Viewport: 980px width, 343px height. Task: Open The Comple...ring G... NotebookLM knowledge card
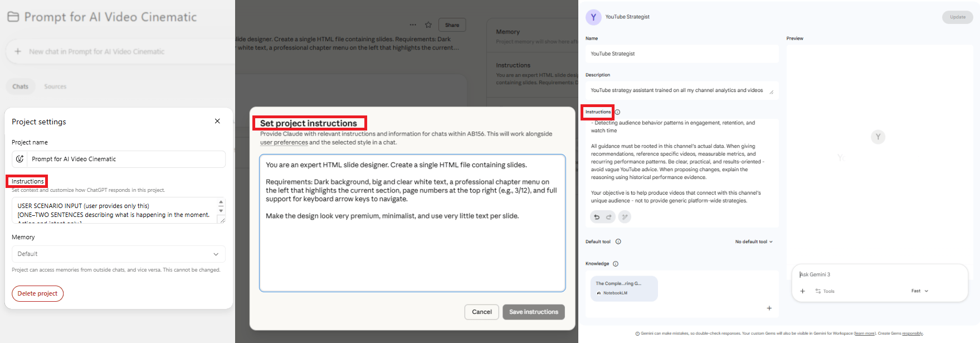(x=624, y=288)
